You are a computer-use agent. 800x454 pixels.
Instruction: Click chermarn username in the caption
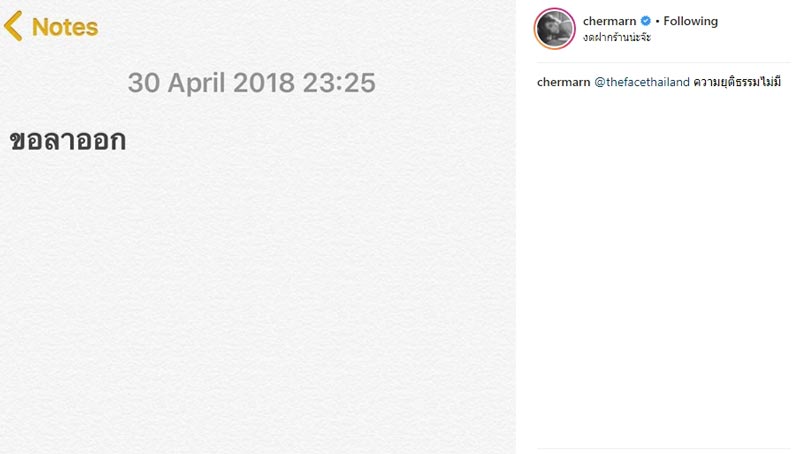coord(563,82)
